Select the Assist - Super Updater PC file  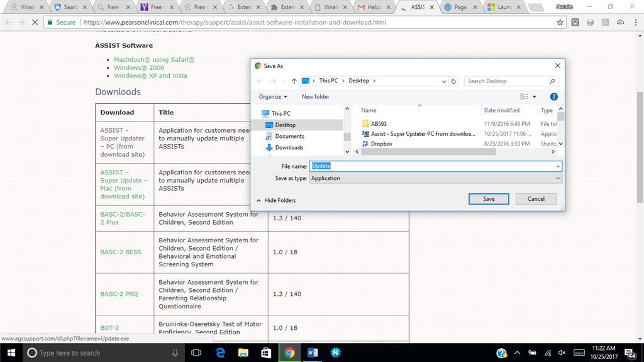pyautogui.click(x=423, y=133)
